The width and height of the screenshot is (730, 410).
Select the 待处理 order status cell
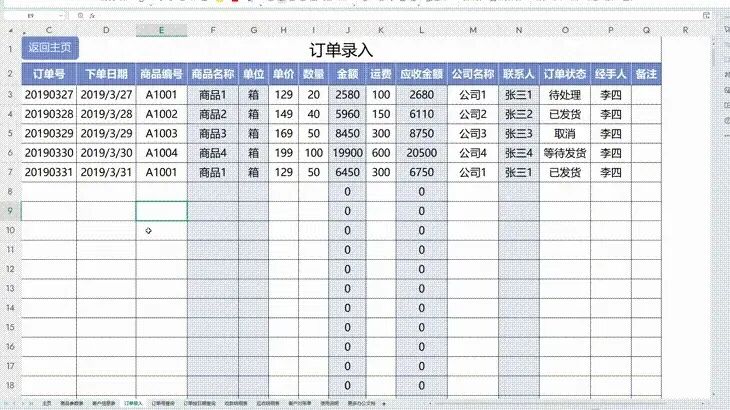point(565,95)
